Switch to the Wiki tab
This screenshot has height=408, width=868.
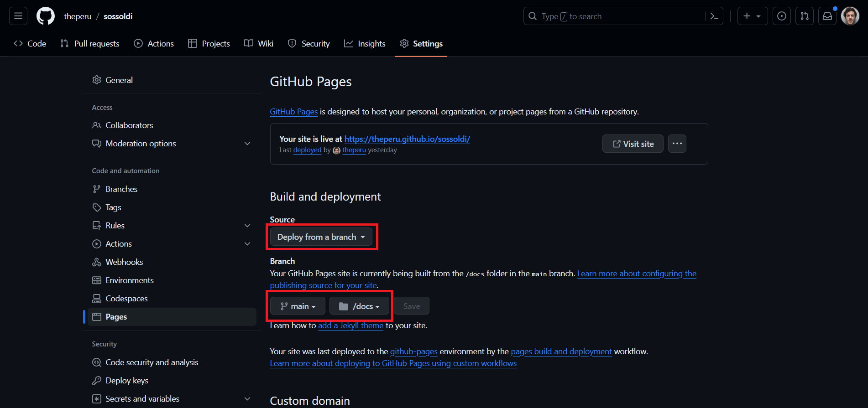click(259, 43)
